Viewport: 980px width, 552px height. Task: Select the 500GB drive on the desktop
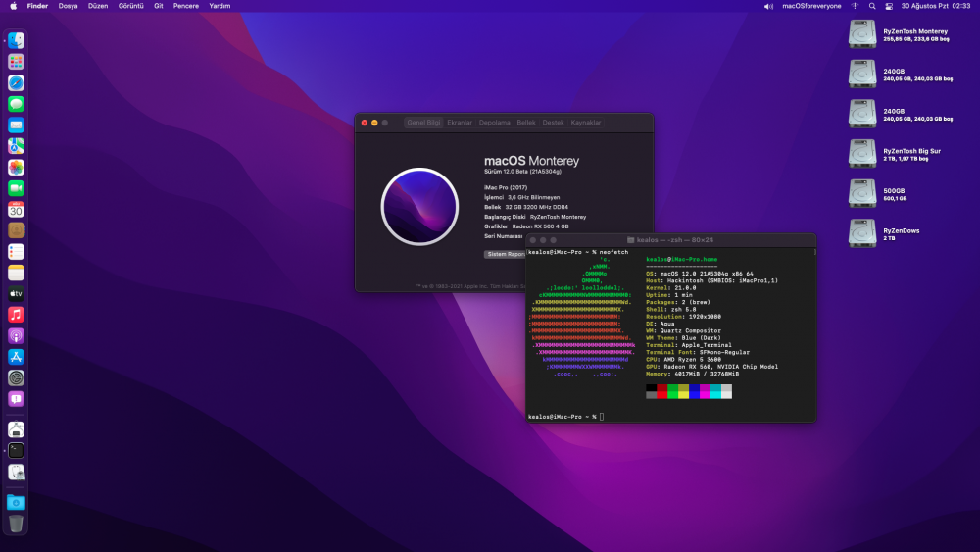861,194
